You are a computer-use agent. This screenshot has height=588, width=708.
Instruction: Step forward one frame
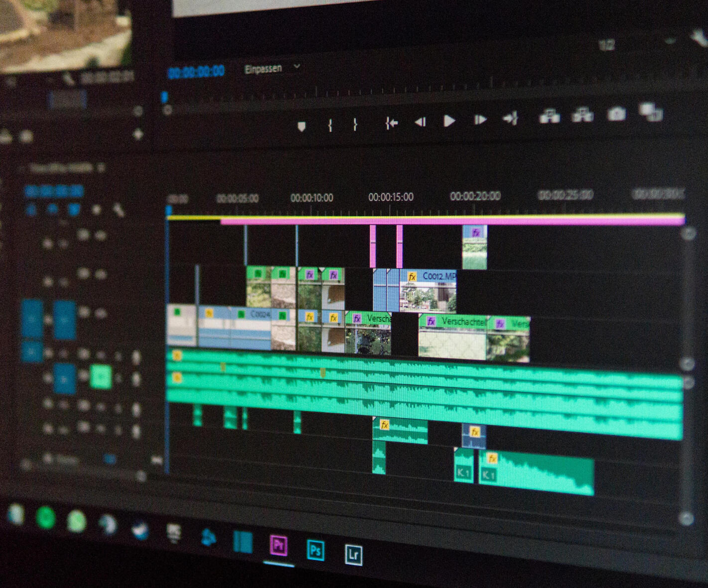coord(480,119)
